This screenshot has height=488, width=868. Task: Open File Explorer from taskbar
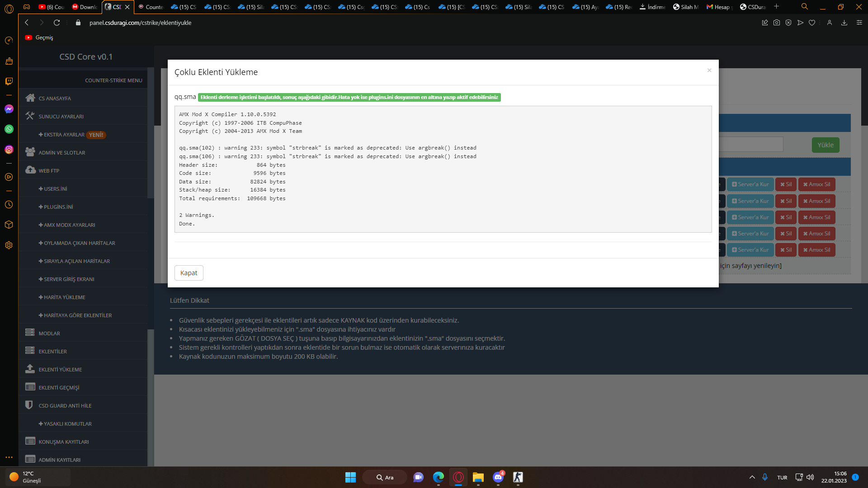click(x=478, y=477)
